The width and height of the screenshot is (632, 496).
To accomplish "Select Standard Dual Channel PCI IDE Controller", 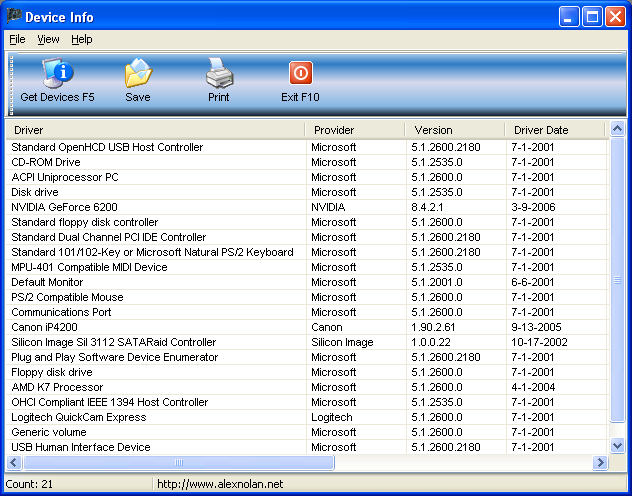I will (x=306, y=237).
